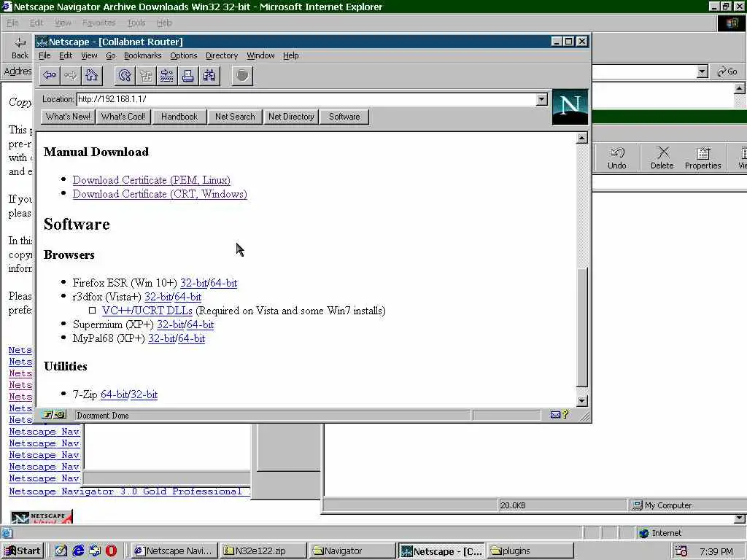The height and width of the screenshot is (560, 747).
Task: Click the Windows logo throbber in Internet Explorer
Action: tap(731, 23)
